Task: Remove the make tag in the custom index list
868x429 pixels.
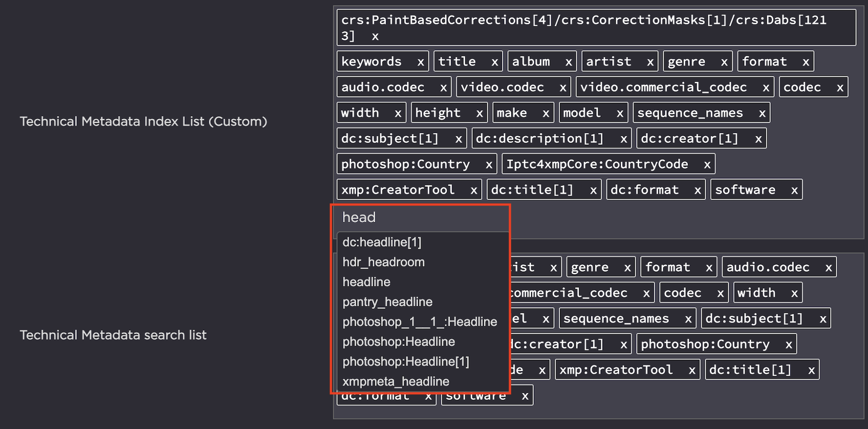Action: tap(546, 114)
